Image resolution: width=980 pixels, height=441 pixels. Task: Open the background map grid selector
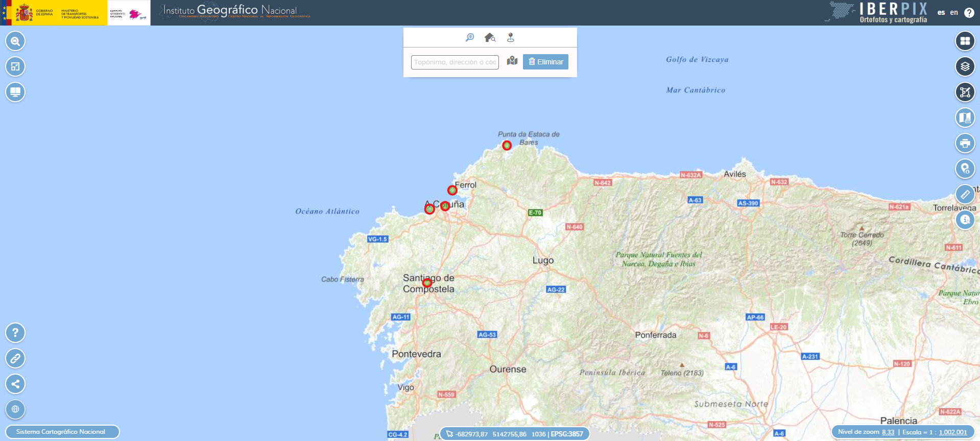[965, 41]
